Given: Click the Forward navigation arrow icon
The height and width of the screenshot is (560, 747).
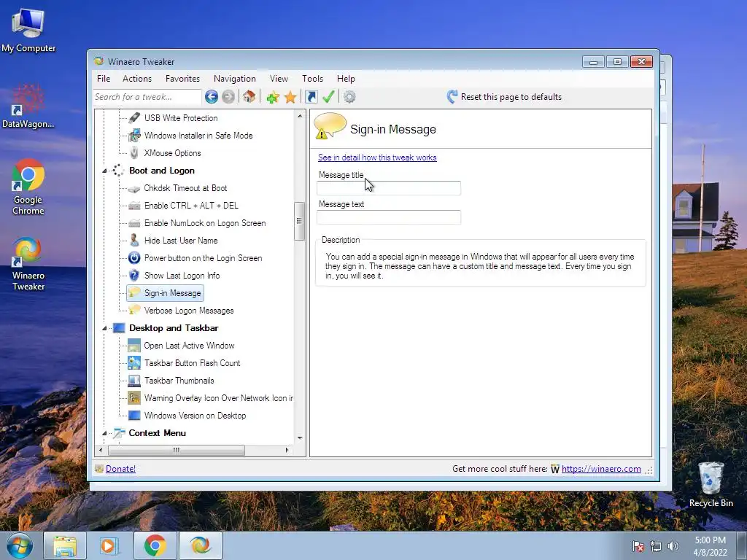Looking at the screenshot, I should 228,97.
